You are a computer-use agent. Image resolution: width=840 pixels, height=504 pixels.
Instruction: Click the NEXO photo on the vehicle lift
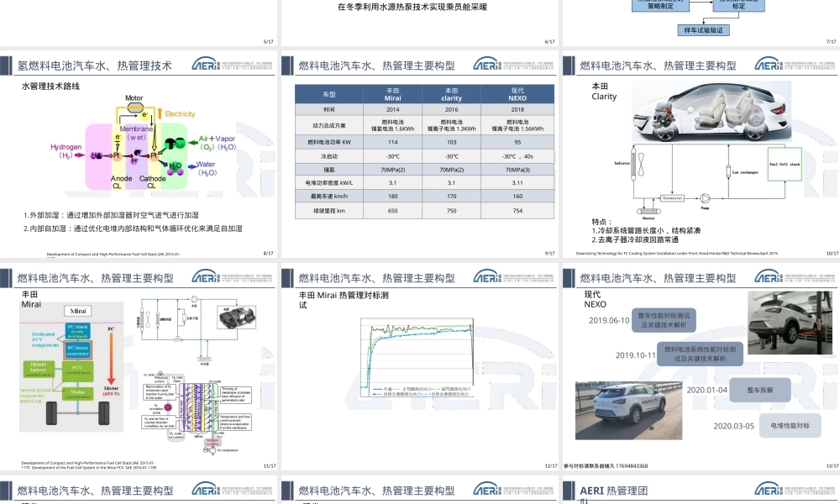click(x=790, y=323)
